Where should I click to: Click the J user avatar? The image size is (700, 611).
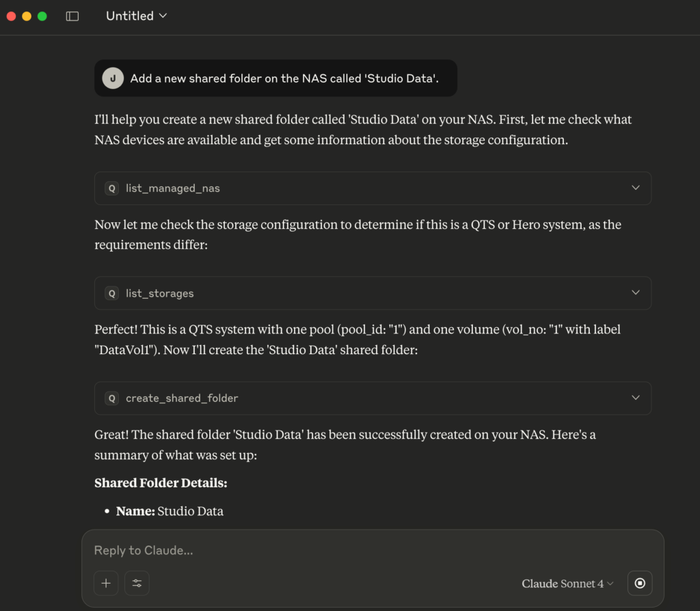point(113,78)
